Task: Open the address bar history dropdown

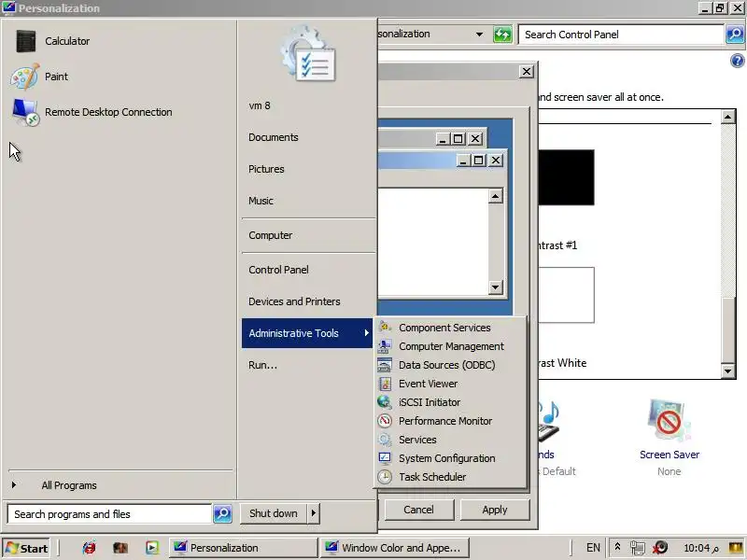Action: coord(479,35)
